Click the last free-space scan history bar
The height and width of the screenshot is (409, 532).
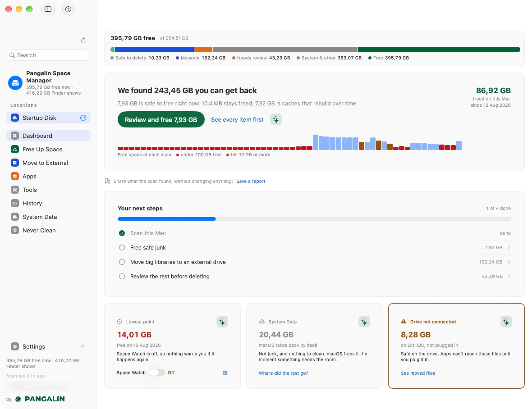click(459, 145)
